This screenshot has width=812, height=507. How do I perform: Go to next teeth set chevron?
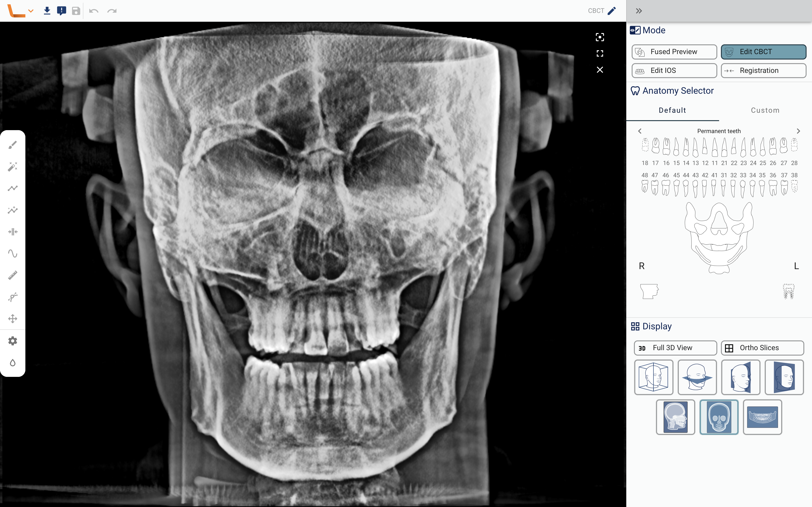pyautogui.click(x=798, y=131)
